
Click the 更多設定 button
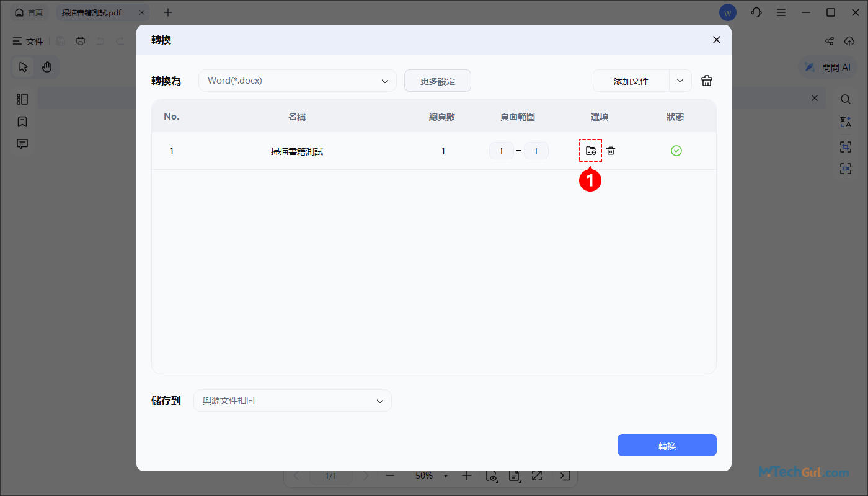pos(438,81)
